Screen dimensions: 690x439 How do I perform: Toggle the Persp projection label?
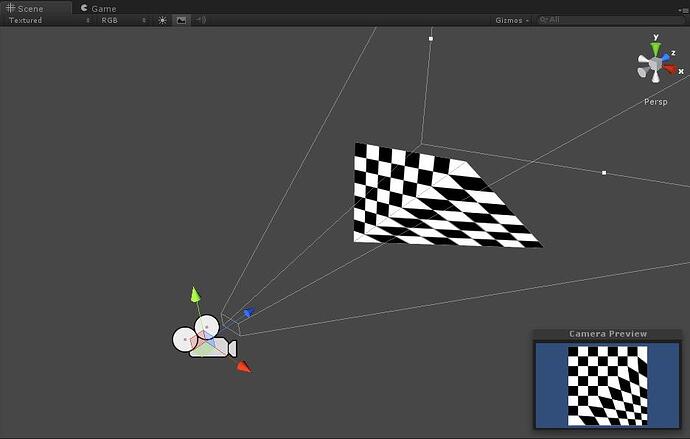click(x=656, y=102)
